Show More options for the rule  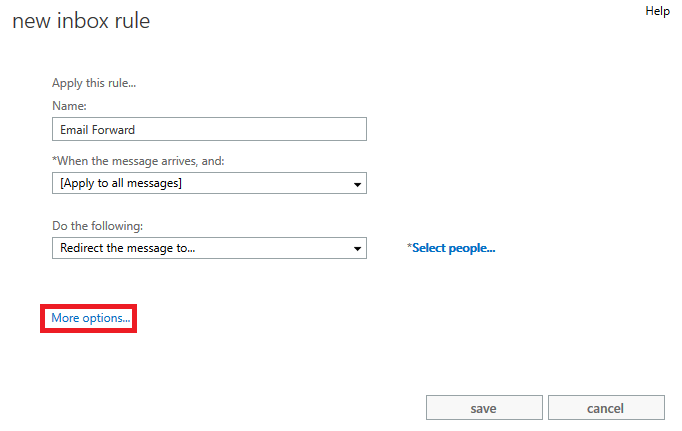[90, 318]
